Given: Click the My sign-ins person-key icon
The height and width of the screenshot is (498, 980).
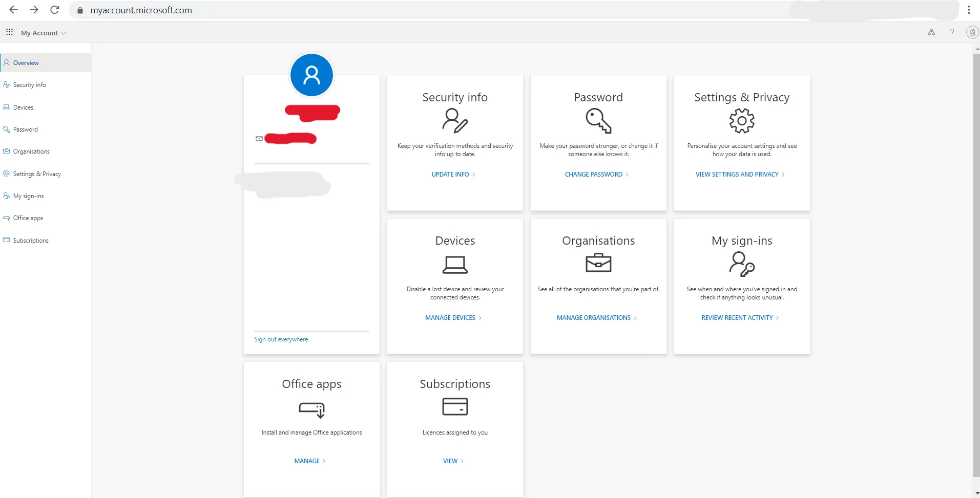Looking at the screenshot, I should tap(742, 264).
